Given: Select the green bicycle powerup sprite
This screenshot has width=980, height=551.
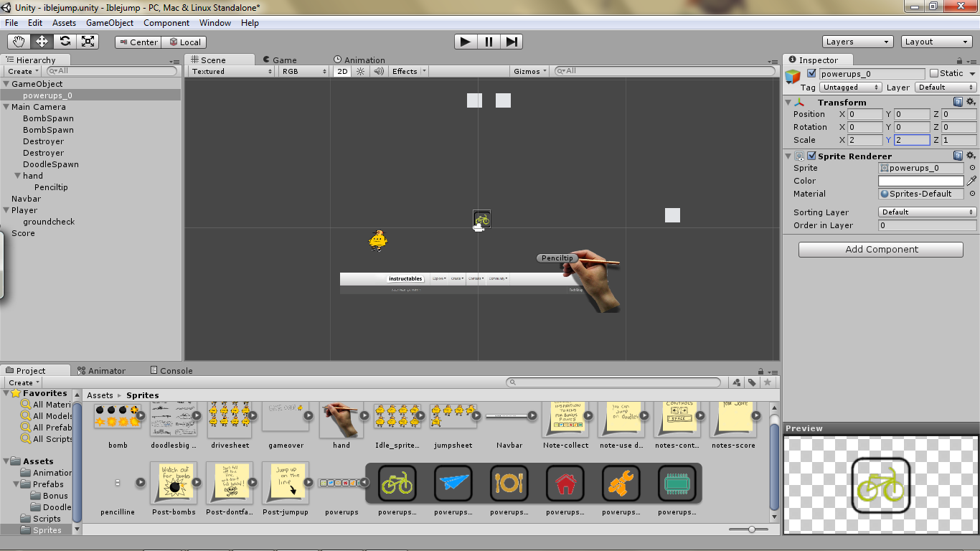Looking at the screenshot, I should pos(397,484).
